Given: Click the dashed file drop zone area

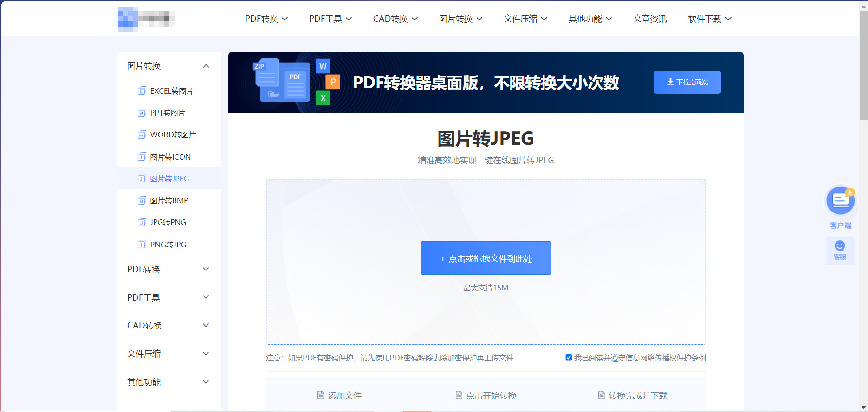Looking at the screenshot, I should (486, 262).
